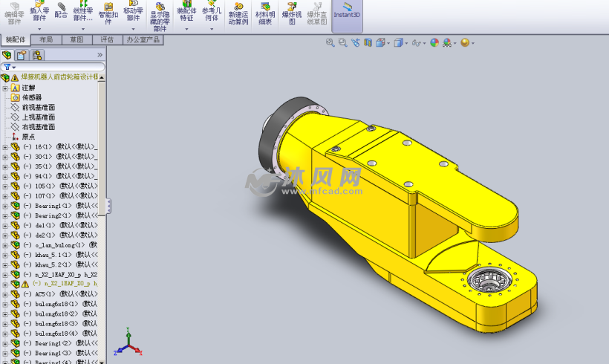The height and width of the screenshot is (364, 609).
Task: Click New Motion Study (新建运动算例)
Action: [x=238, y=13]
